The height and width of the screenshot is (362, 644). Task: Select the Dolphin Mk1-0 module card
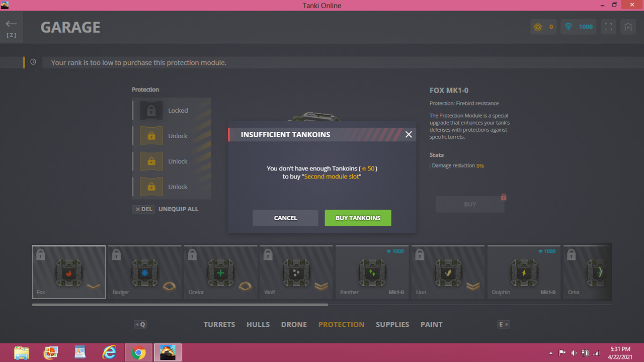point(525,272)
